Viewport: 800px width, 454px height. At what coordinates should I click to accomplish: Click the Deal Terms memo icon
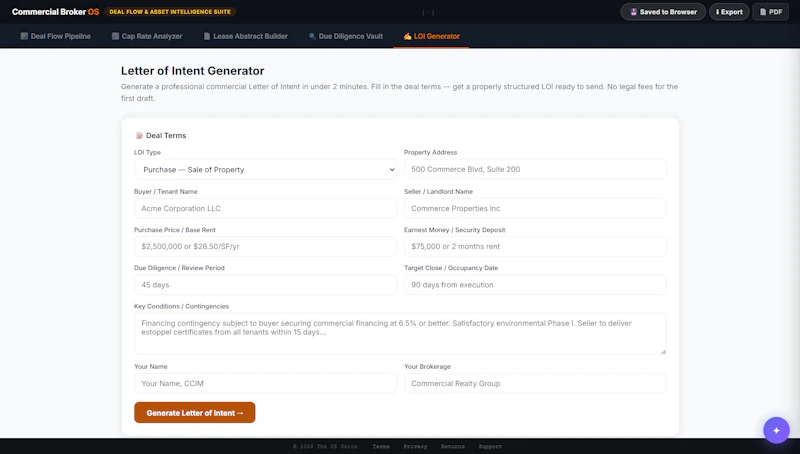[x=139, y=135]
